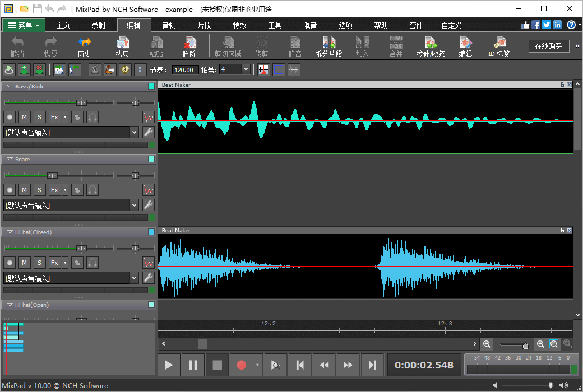Open the record options dropdown arrow

(257, 365)
